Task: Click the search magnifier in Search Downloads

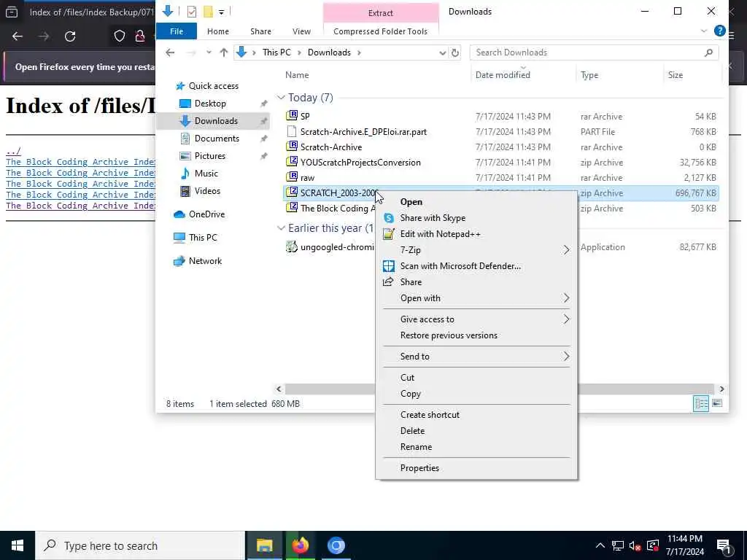Action: tap(708, 52)
